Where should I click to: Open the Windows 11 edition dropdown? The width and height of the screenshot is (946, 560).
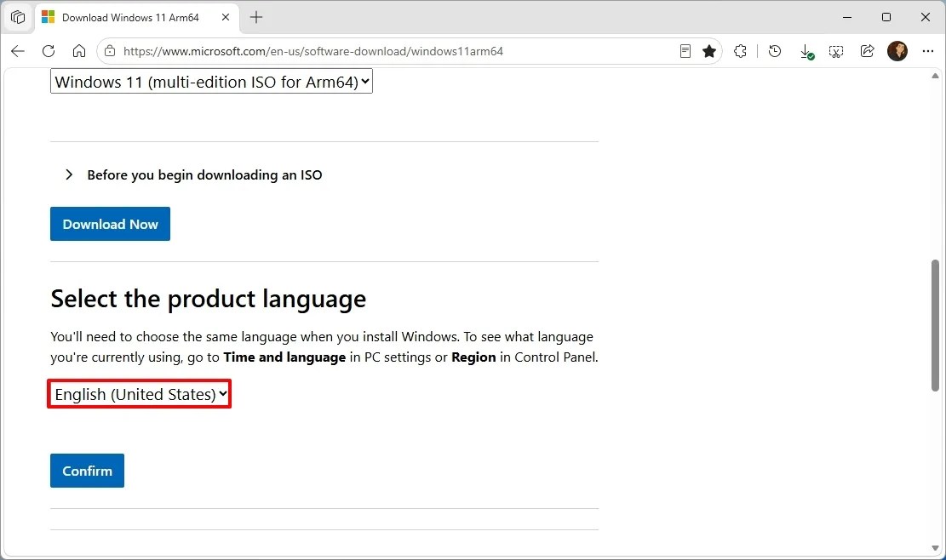[x=211, y=82]
